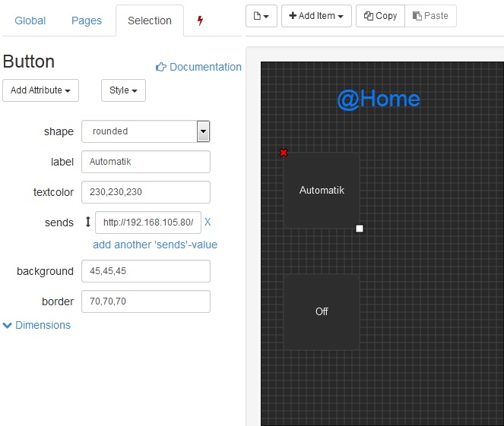Click the reorder arrow icon beside sends field

tap(87, 222)
